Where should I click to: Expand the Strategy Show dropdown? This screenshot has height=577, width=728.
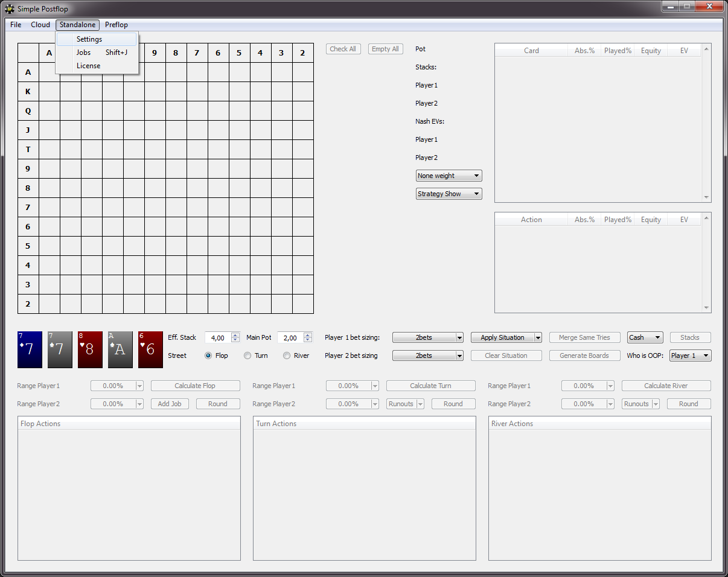coord(449,194)
